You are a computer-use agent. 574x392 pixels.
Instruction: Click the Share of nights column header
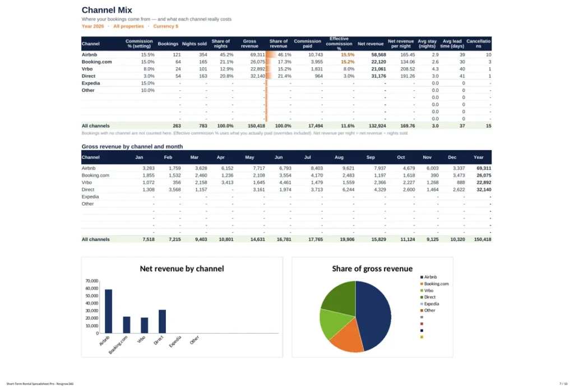click(x=220, y=44)
